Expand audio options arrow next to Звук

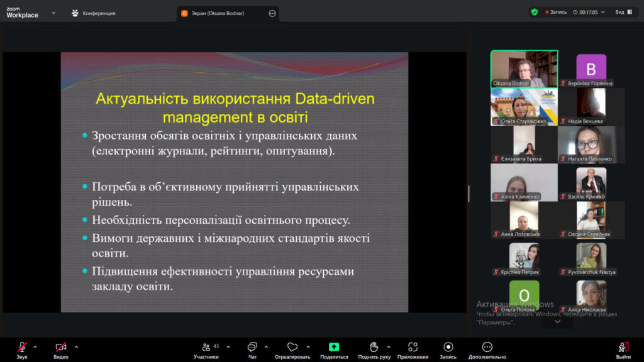click(x=35, y=346)
